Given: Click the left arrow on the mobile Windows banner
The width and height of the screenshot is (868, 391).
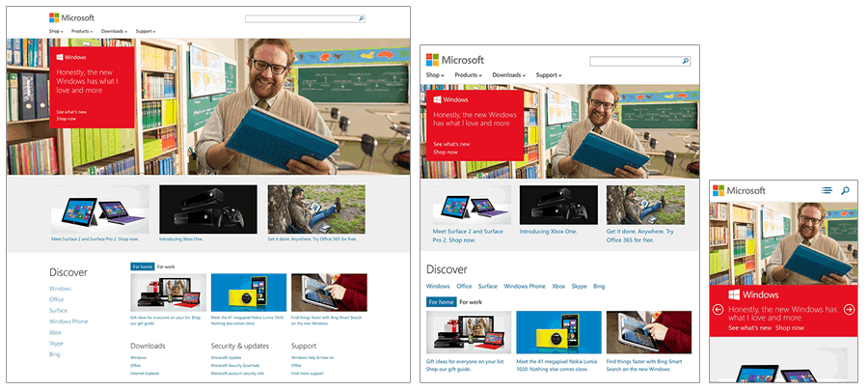Looking at the screenshot, I should tap(719, 310).
